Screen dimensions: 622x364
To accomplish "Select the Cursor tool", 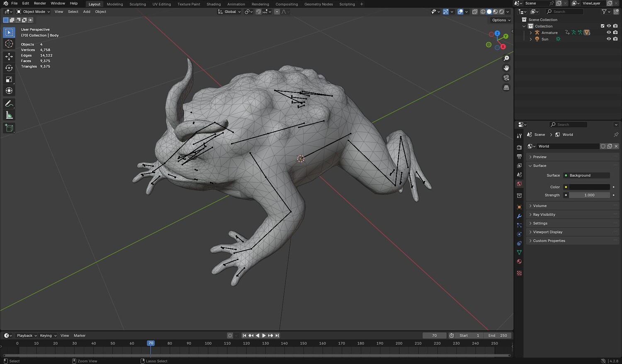I will [9, 44].
